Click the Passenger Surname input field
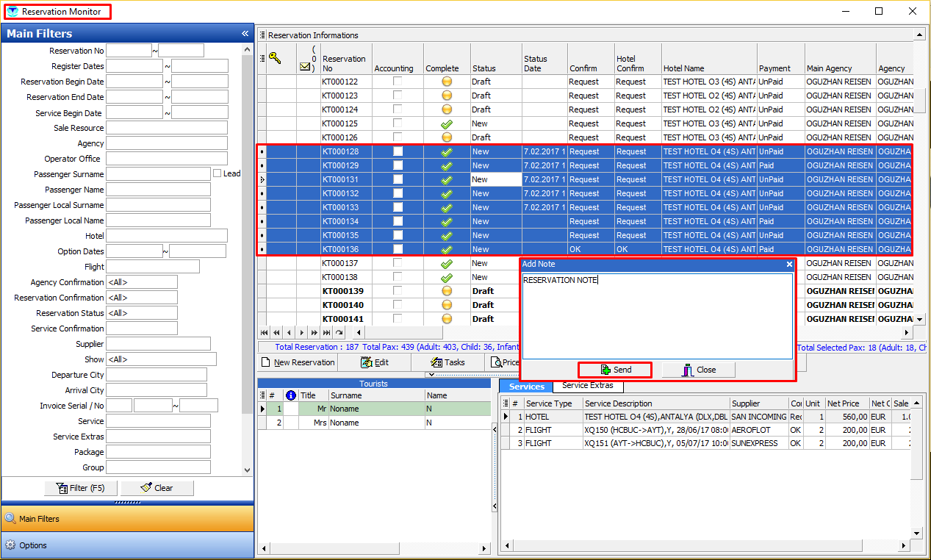931x560 pixels. [x=158, y=174]
